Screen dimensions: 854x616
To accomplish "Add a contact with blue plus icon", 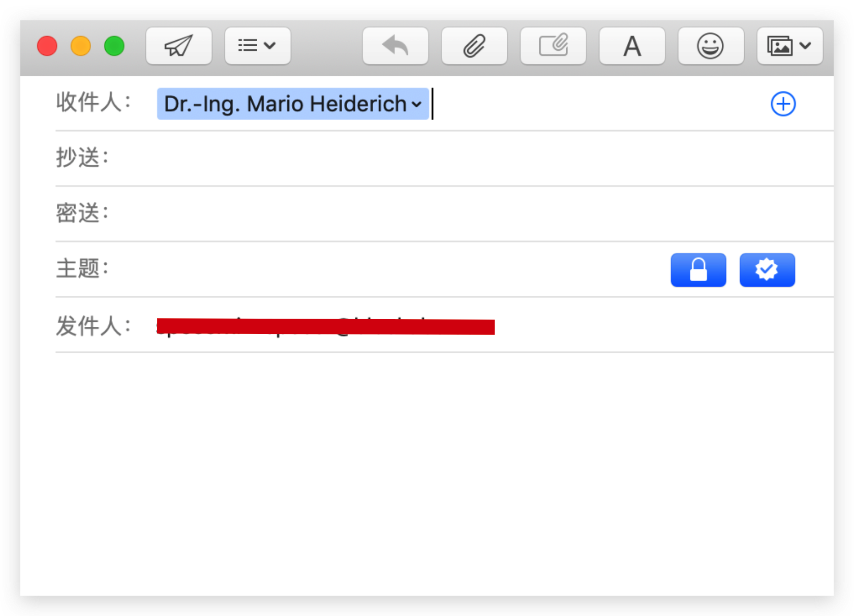I will point(783,104).
